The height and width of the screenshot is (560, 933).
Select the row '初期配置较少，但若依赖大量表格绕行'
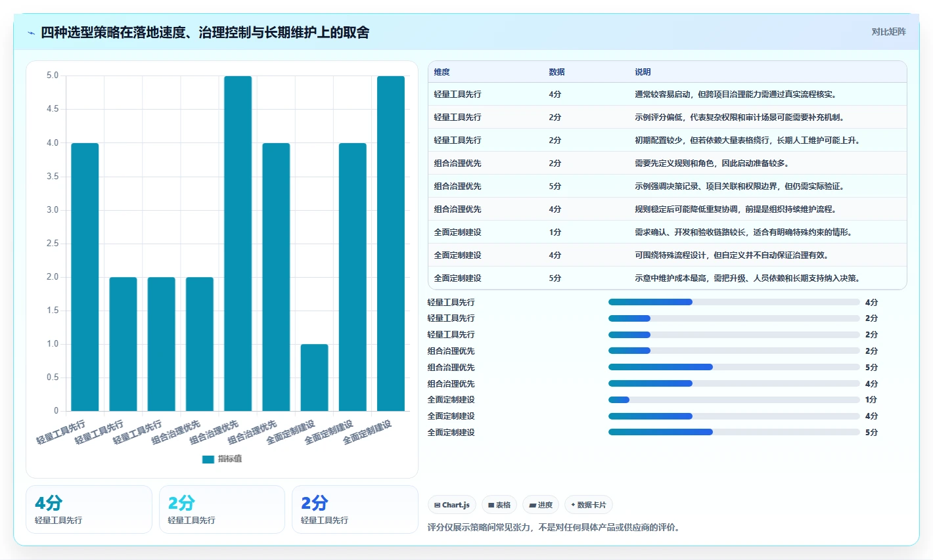pos(668,140)
